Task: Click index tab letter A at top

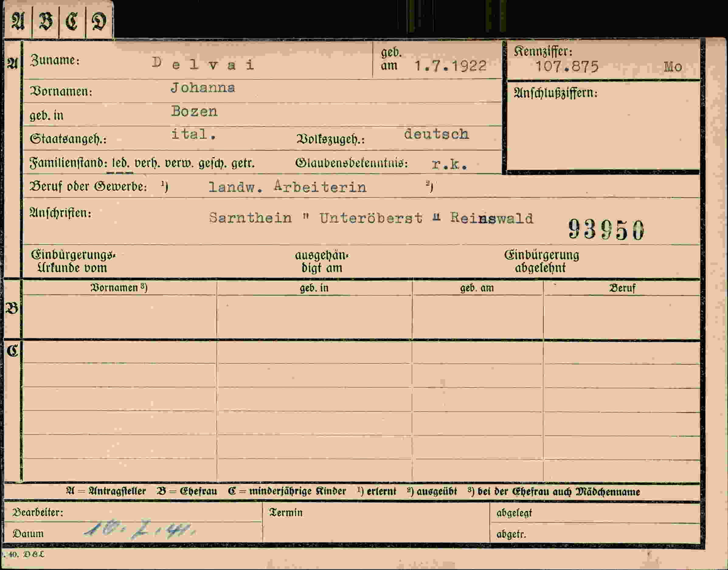Action: [18, 21]
